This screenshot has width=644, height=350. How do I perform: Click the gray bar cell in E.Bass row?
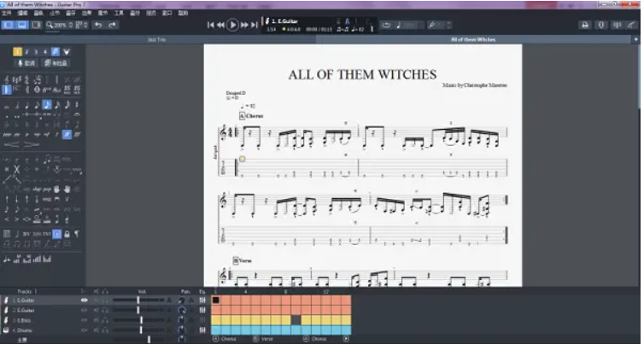pos(296,319)
